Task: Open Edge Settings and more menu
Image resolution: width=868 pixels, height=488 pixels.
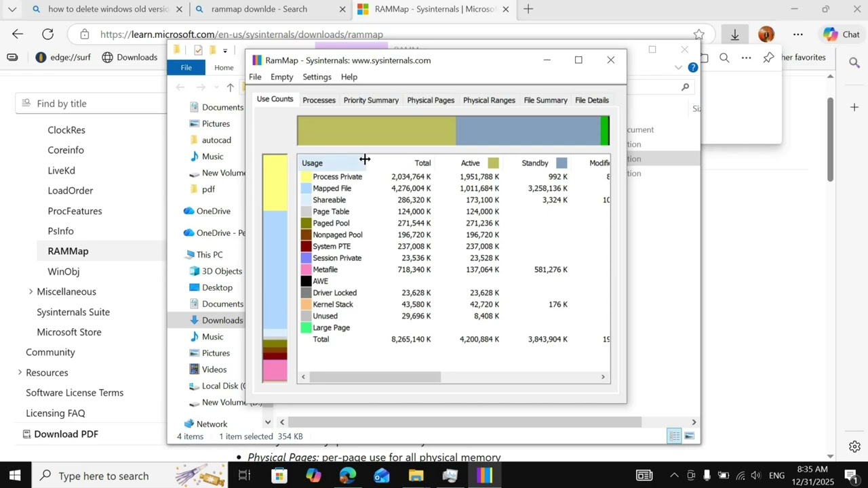Action: (x=798, y=35)
